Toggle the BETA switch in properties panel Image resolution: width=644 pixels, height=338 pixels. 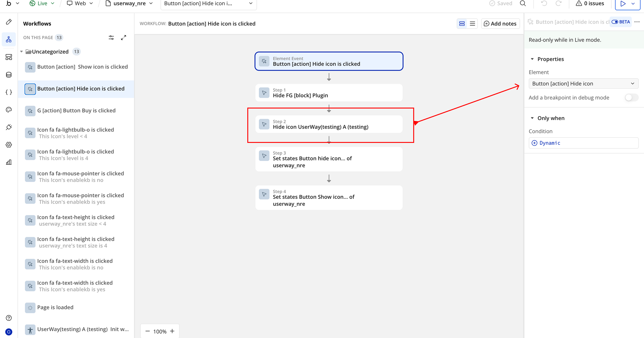pyautogui.click(x=615, y=22)
